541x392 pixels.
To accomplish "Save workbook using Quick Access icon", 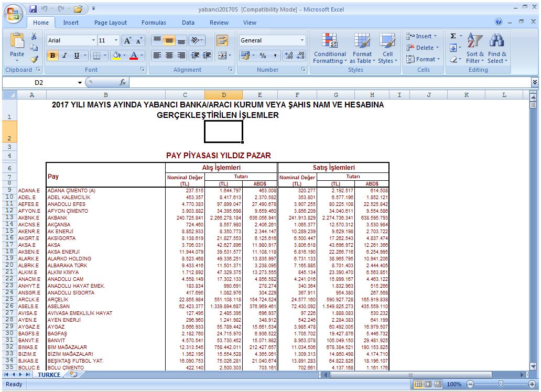I will click(x=33, y=9).
